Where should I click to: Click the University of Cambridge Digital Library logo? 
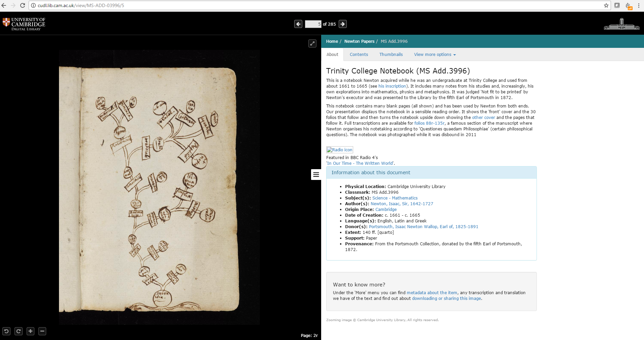24,24
